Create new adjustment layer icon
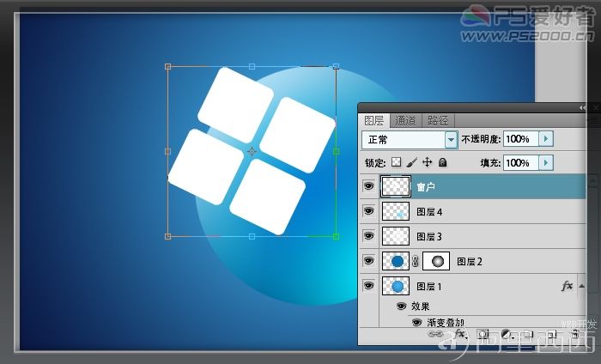 tap(507, 335)
